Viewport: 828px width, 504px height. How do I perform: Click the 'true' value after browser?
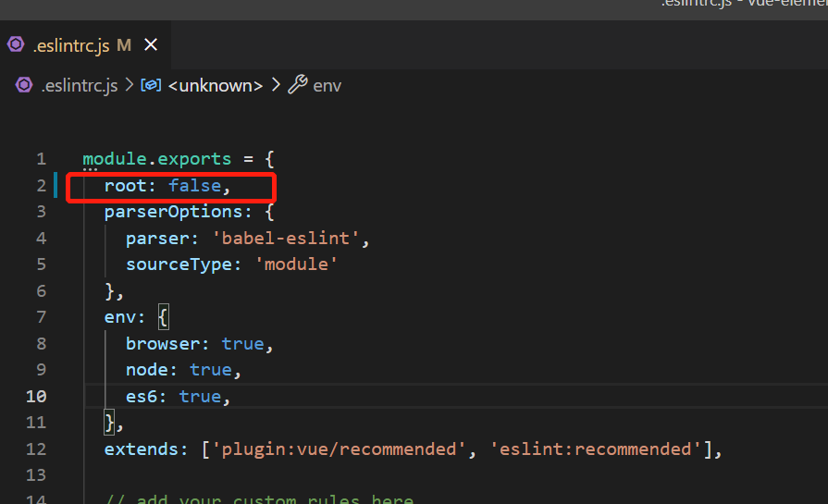(x=242, y=344)
